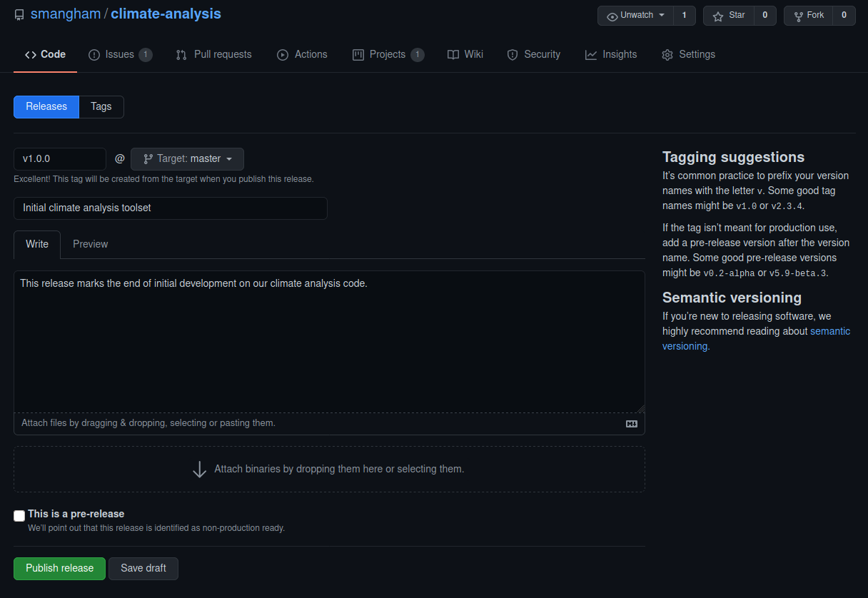The image size is (868, 598).
Task: Click the release title input field
Action: click(x=171, y=208)
